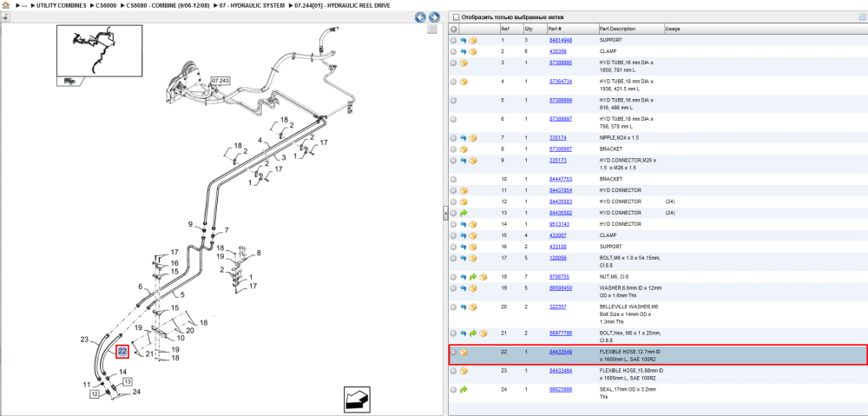
Task: Click the overview thumbnail of the assembly
Action: coord(99,50)
